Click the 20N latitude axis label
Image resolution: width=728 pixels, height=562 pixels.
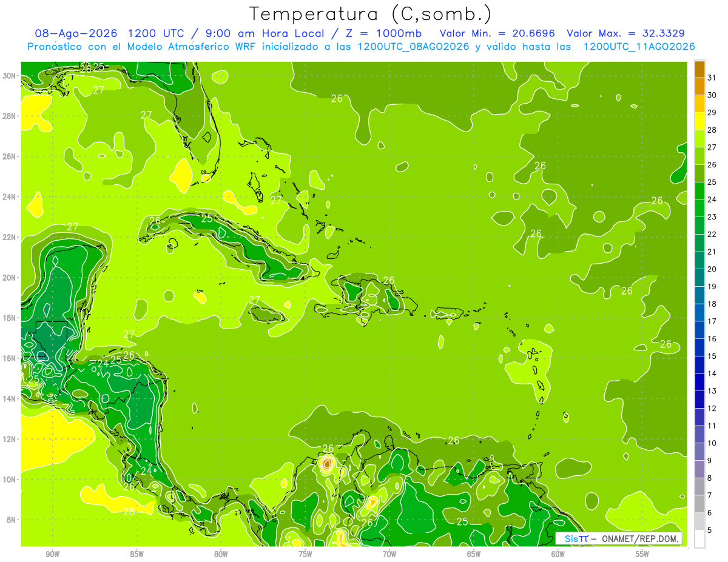(9, 278)
